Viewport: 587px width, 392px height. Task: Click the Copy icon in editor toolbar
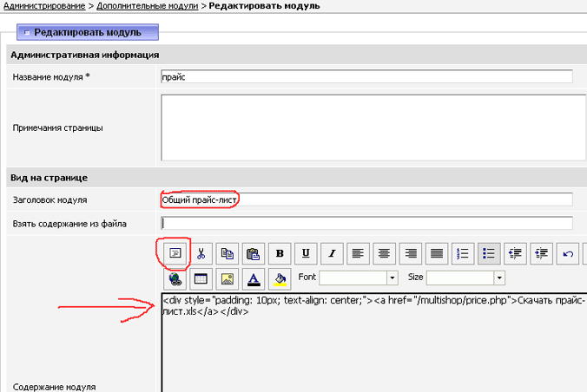pyautogui.click(x=227, y=253)
